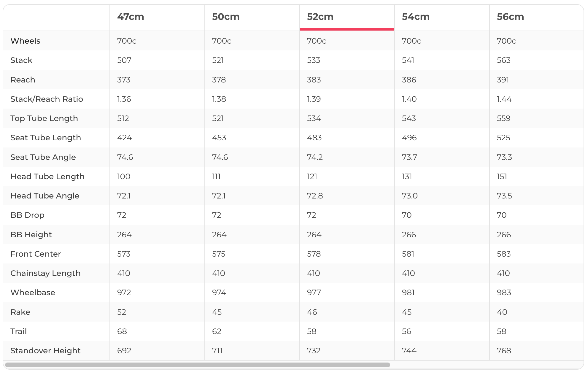This screenshot has width=588, height=375.
Task: Click the Wheels row label
Action: pyautogui.click(x=26, y=41)
